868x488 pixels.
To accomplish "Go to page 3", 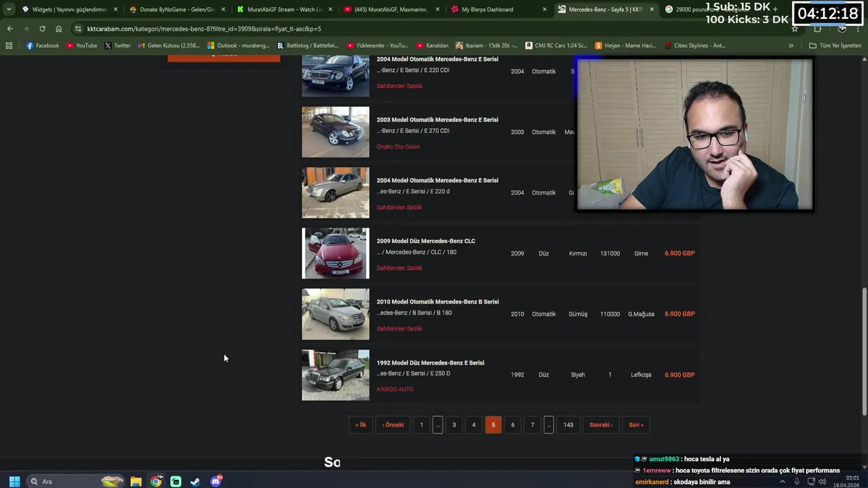I will click(x=454, y=425).
